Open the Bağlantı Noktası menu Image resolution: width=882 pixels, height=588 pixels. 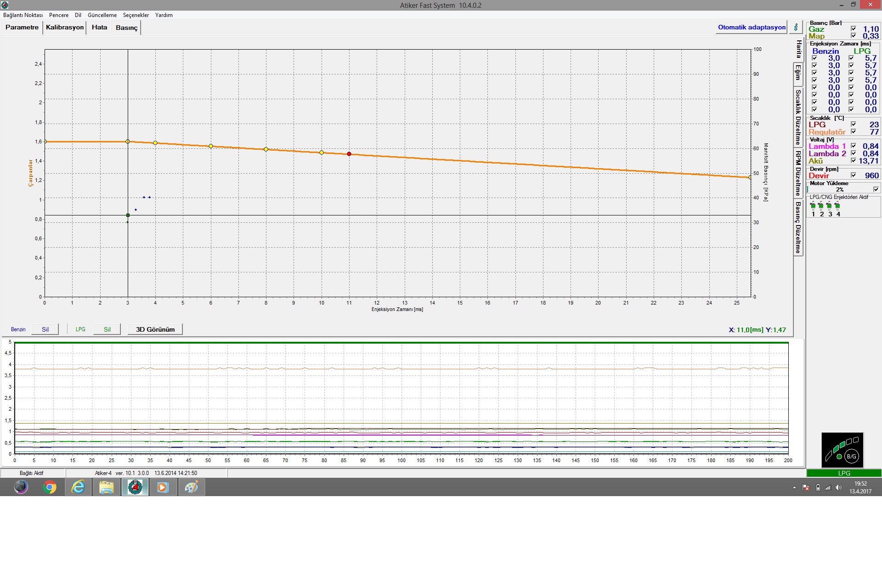point(23,15)
